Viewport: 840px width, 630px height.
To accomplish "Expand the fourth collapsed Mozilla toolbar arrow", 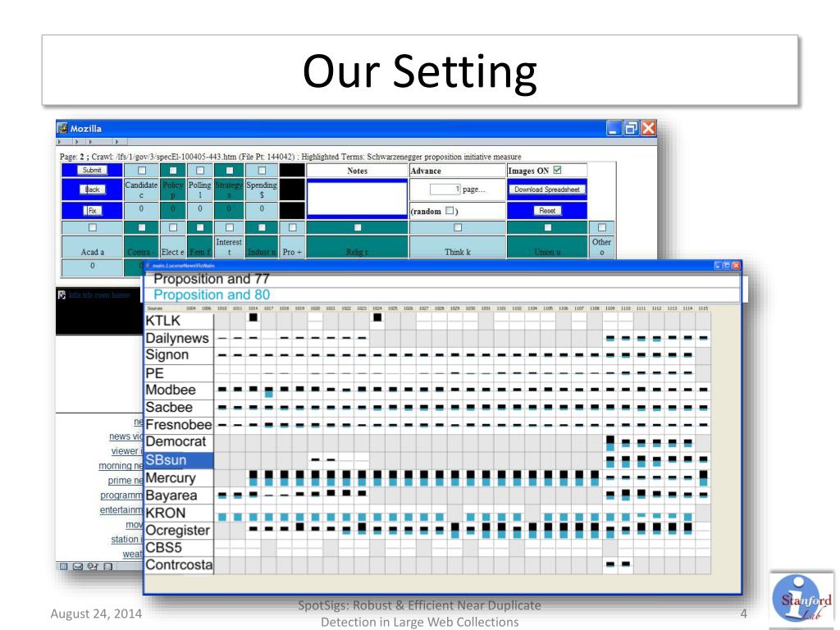I will (116, 142).
